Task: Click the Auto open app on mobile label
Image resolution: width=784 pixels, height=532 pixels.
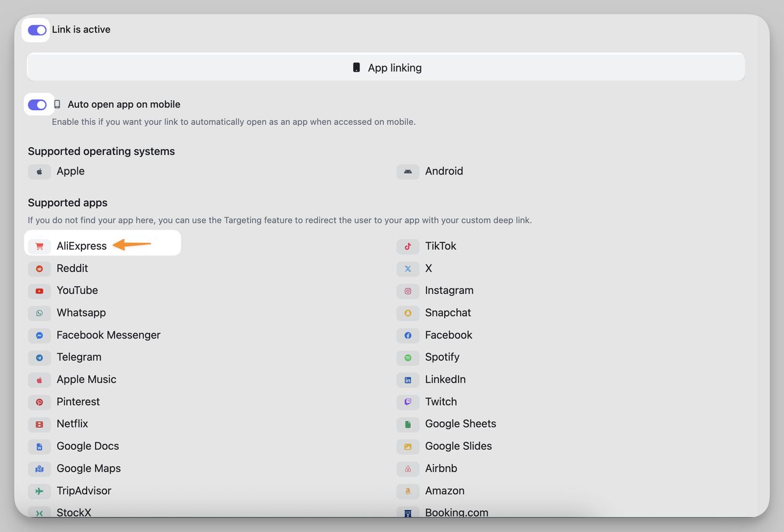Action: tap(124, 104)
